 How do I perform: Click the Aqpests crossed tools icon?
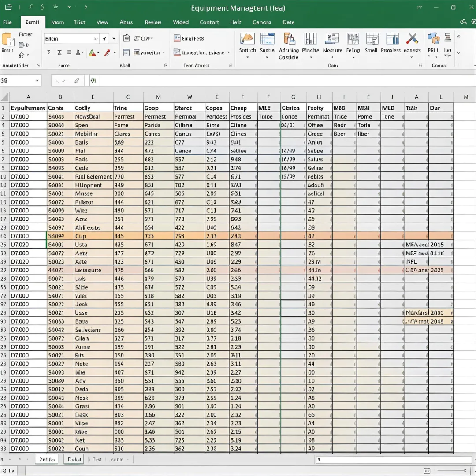click(x=412, y=39)
